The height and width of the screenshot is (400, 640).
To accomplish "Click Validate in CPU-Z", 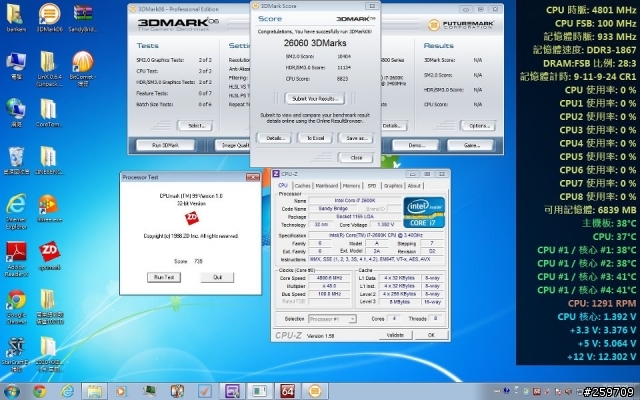I will tap(395, 335).
